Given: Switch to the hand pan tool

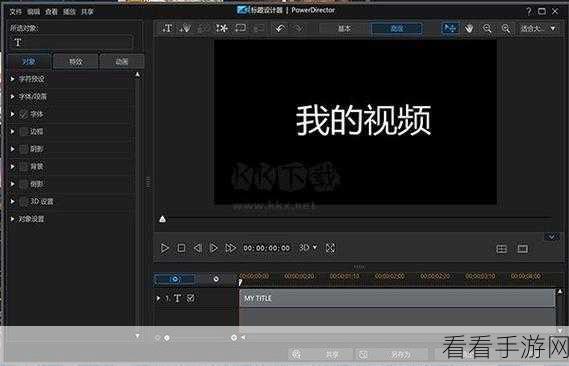Looking at the screenshot, I should pos(469,28).
